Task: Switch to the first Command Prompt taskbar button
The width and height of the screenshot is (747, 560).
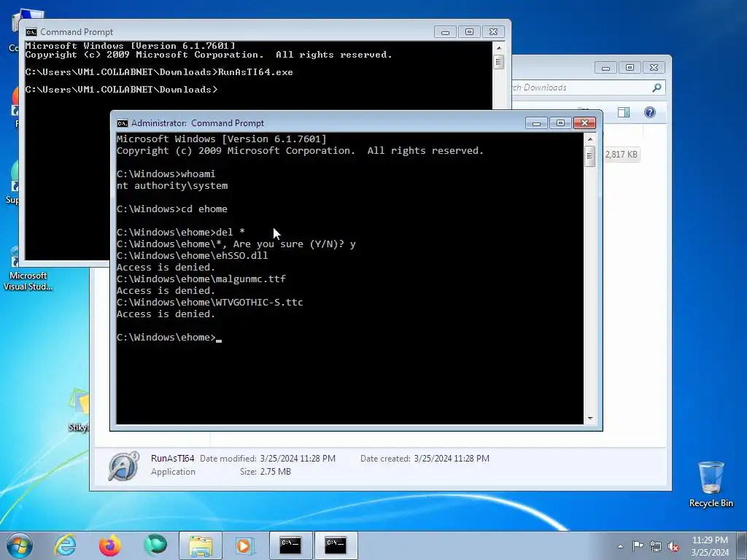Action: [x=290, y=545]
